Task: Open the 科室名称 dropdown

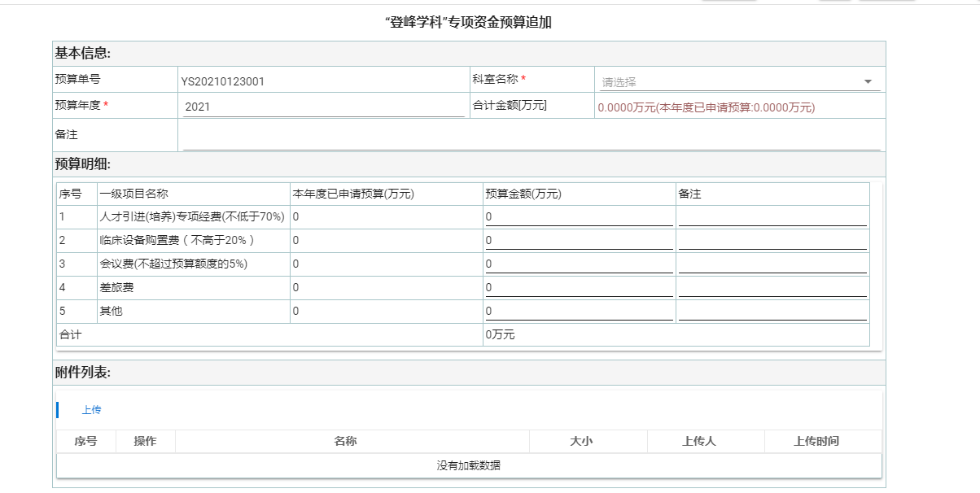Action: pyautogui.click(x=737, y=81)
